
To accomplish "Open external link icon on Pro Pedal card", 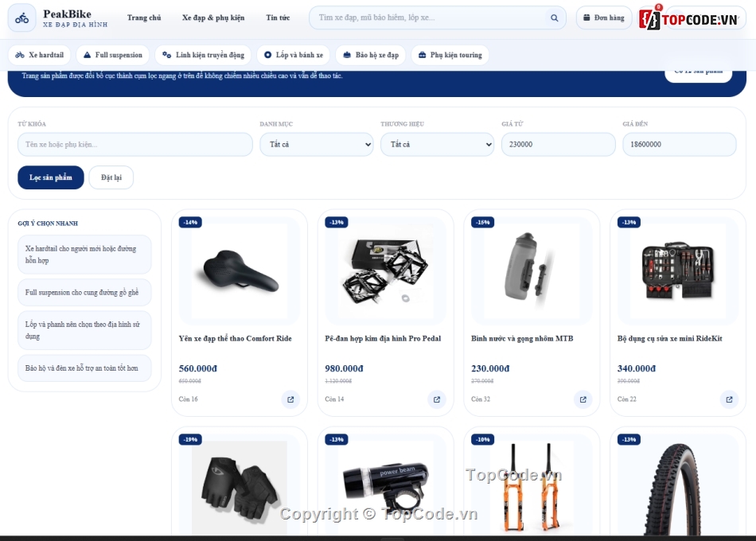I will (x=437, y=399).
